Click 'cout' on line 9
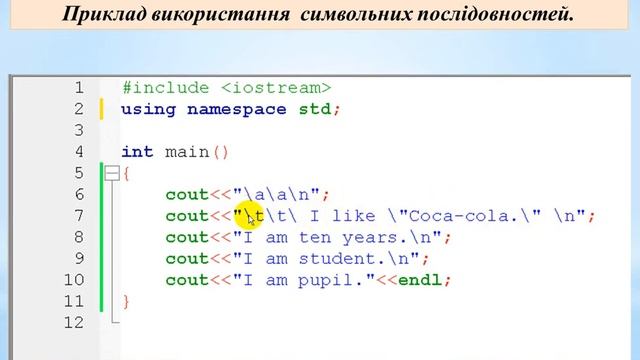Image resolution: width=640 pixels, height=360 pixels. [187, 259]
